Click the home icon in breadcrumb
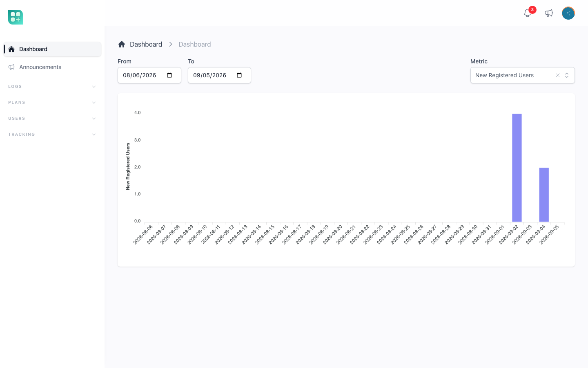The image size is (588, 368). click(122, 44)
